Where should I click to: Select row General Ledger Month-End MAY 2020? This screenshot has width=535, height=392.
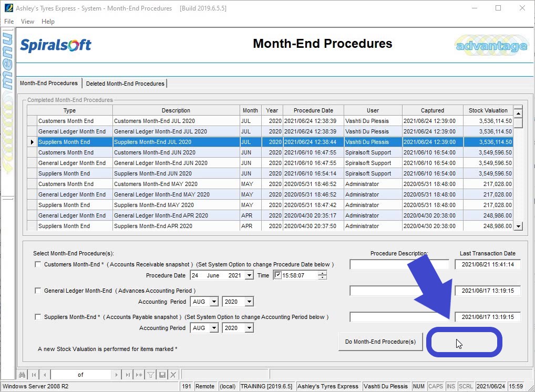[270, 195]
